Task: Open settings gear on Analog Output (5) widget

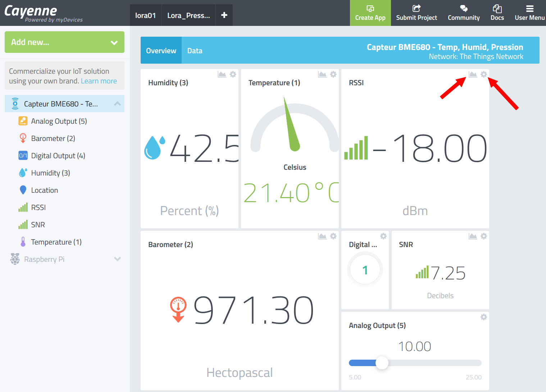Action: point(484,317)
